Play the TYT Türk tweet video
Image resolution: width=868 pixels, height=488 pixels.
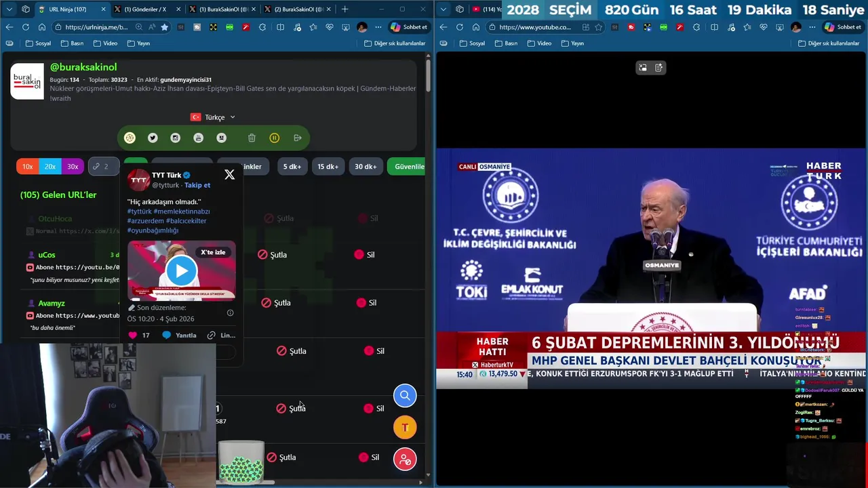click(x=181, y=271)
